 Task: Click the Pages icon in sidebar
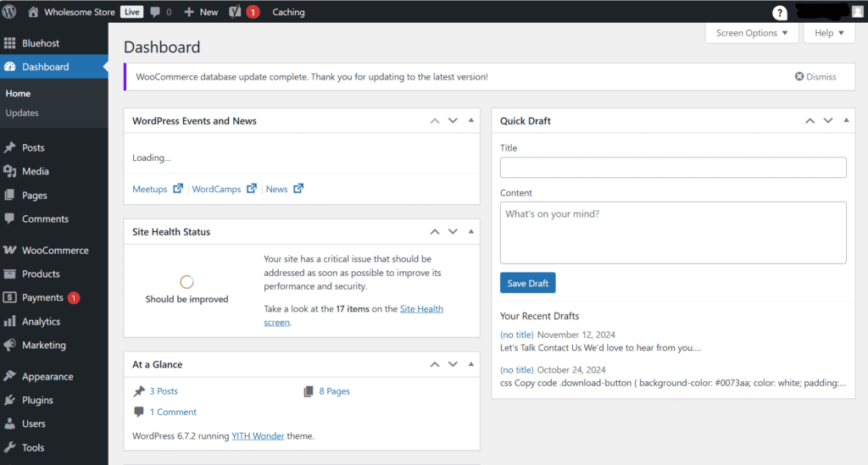coord(9,195)
